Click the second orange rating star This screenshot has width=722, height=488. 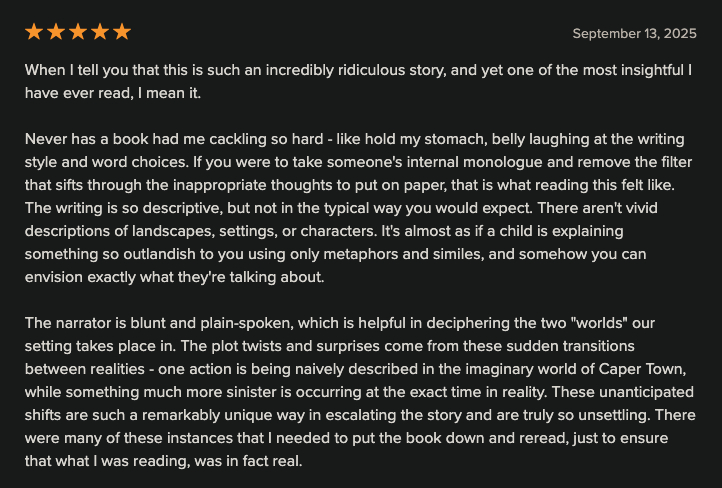pos(56,32)
